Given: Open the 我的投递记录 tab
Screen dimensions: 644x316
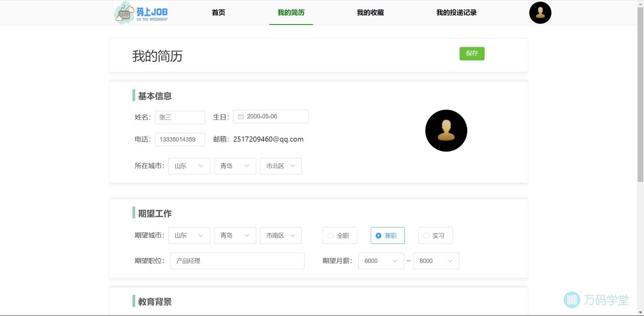Looking at the screenshot, I should pyautogui.click(x=456, y=12).
